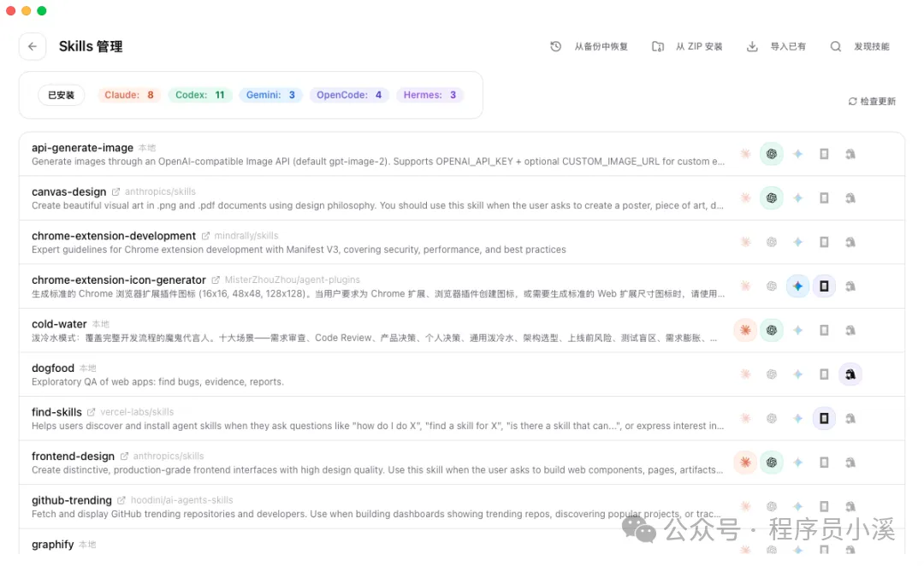
Task: Enable Hermes for find-skills
Action: tap(850, 419)
